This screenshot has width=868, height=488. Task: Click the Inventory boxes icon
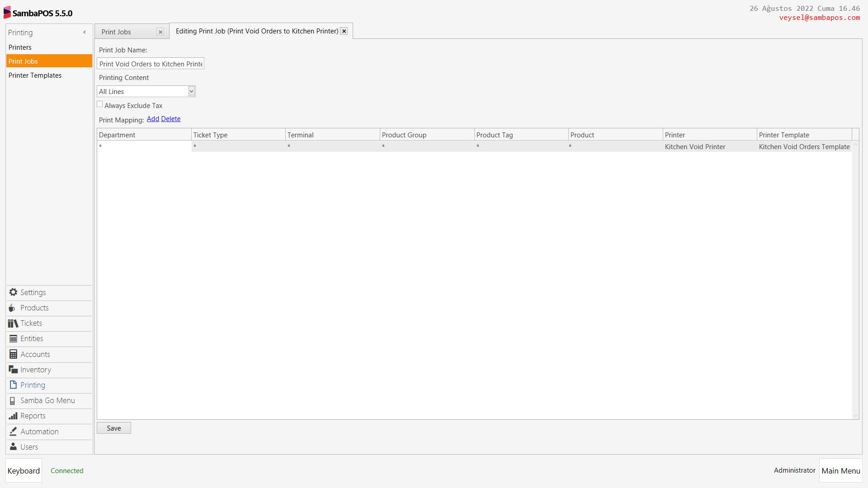click(13, 370)
